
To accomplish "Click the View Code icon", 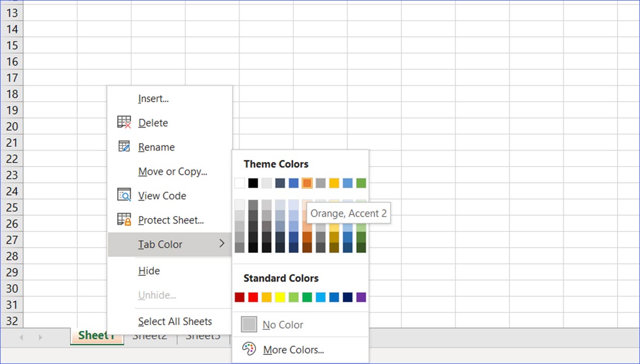I will [124, 195].
